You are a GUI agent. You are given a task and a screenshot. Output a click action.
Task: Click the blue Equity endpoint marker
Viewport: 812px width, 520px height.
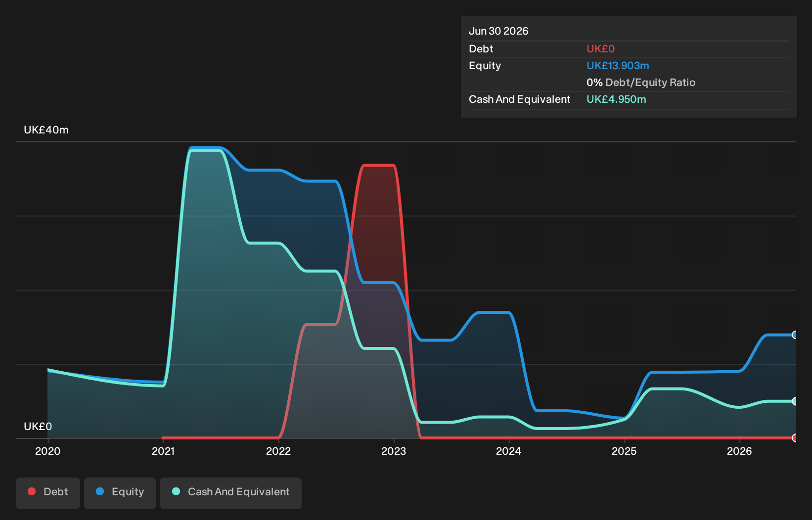795,335
